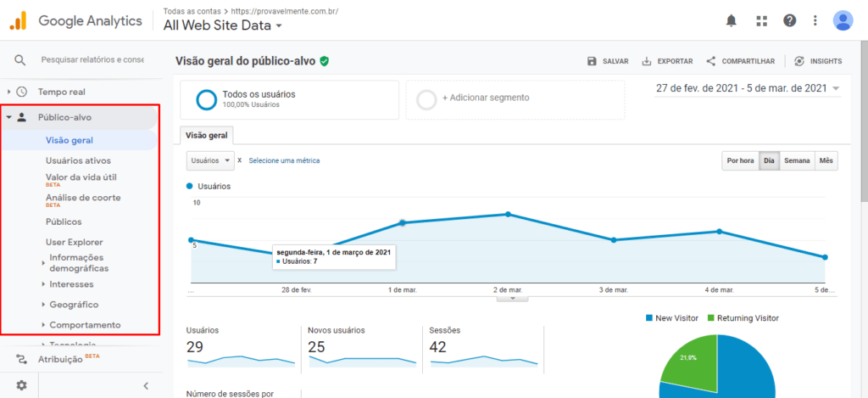Click the green Returning Visitor legend swatch
The image size is (868, 398).
click(x=711, y=318)
